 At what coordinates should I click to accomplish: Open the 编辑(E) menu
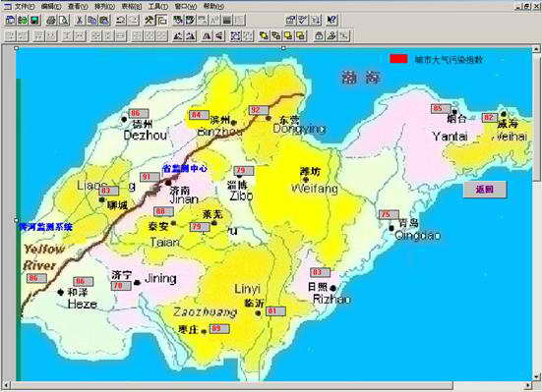(x=51, y=6)
